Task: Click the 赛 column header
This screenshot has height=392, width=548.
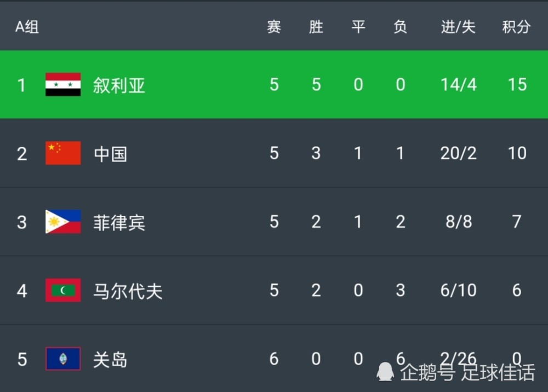Action: [x=274, y=27]
